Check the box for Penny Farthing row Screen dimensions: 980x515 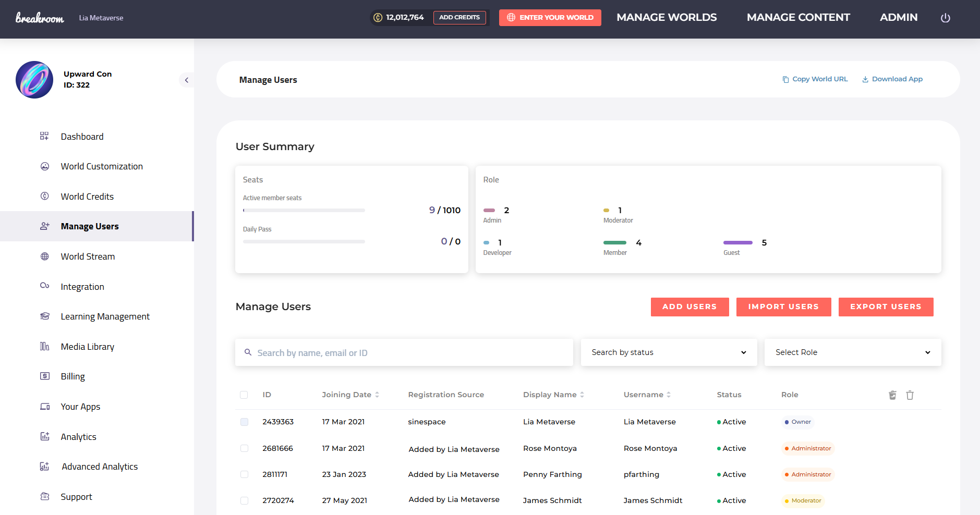click(244, 474)
